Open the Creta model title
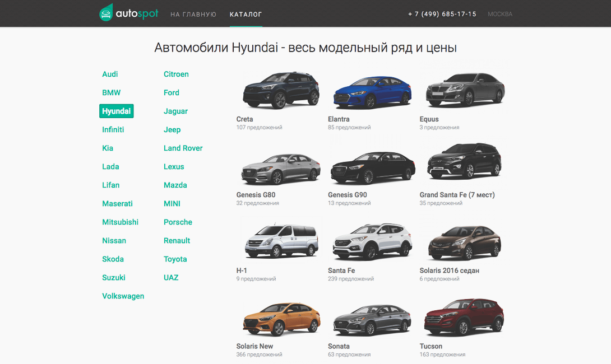Screen dimensions: 611x364 coord(245,119)
